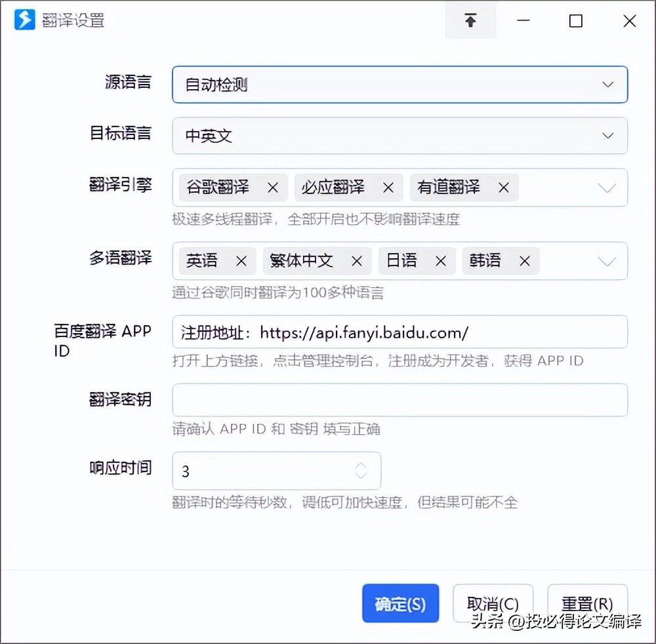This screenshot has height=644, width=656.
Task: Click the 多语翻译 field label
Action: pyautogui.click(x=121, y=258)
